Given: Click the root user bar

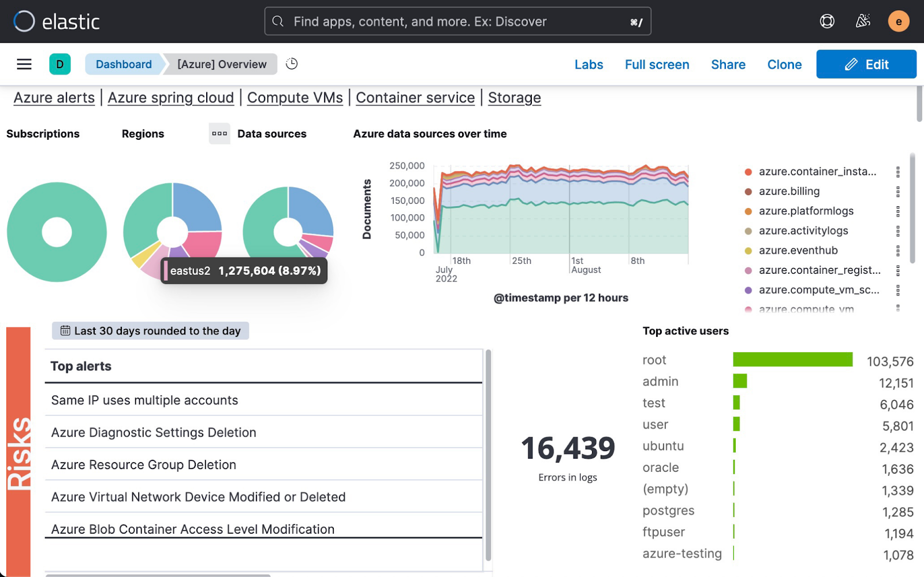Looking at the screenshot, I should [792, 359].
